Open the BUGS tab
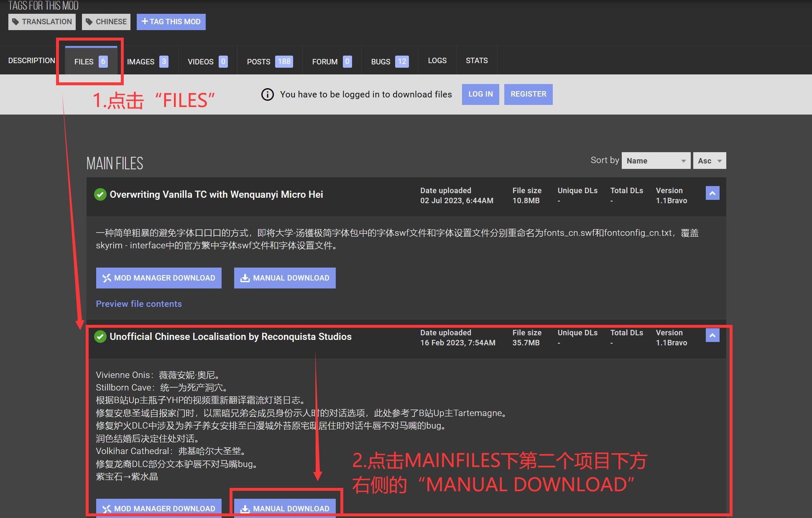This screenshot has height=518, width=812. (x=389, y=61)
